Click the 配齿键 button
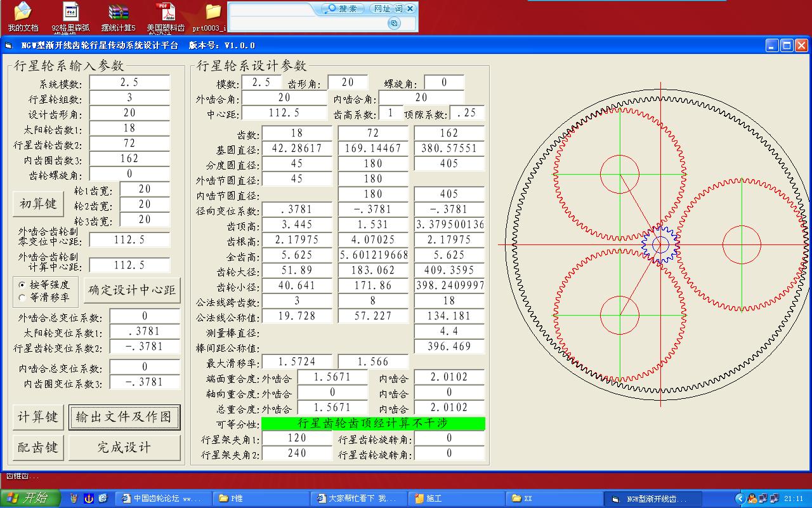Viewport: 812px width, 508px height. (x=38, y=448)
